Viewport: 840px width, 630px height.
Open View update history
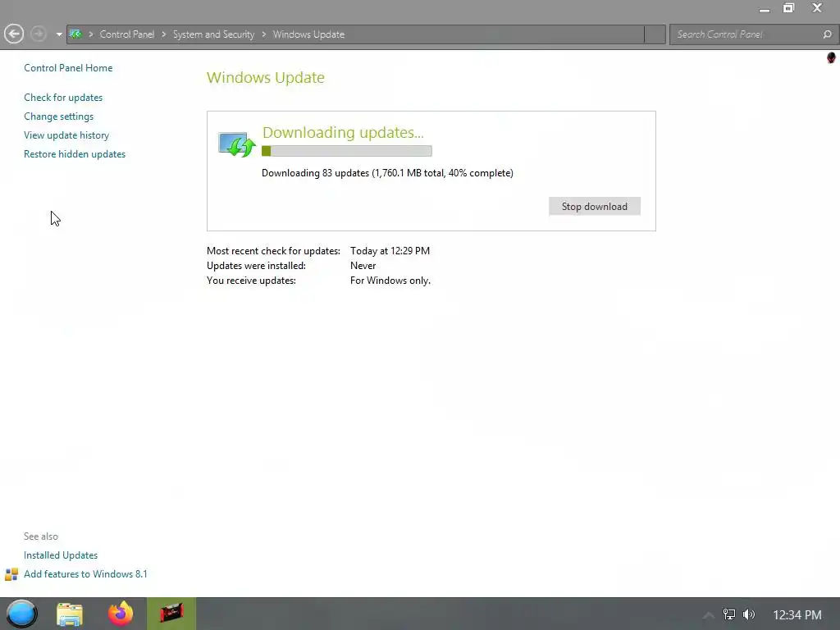coord(66,135)
